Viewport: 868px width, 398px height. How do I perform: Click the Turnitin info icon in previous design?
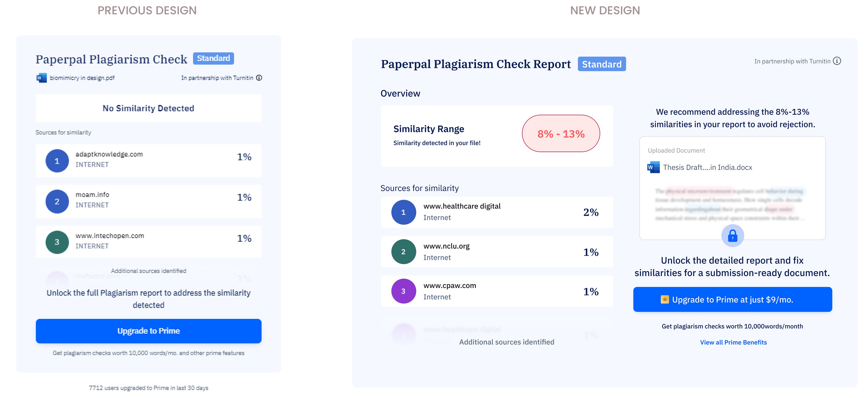(x=259, y=78)
